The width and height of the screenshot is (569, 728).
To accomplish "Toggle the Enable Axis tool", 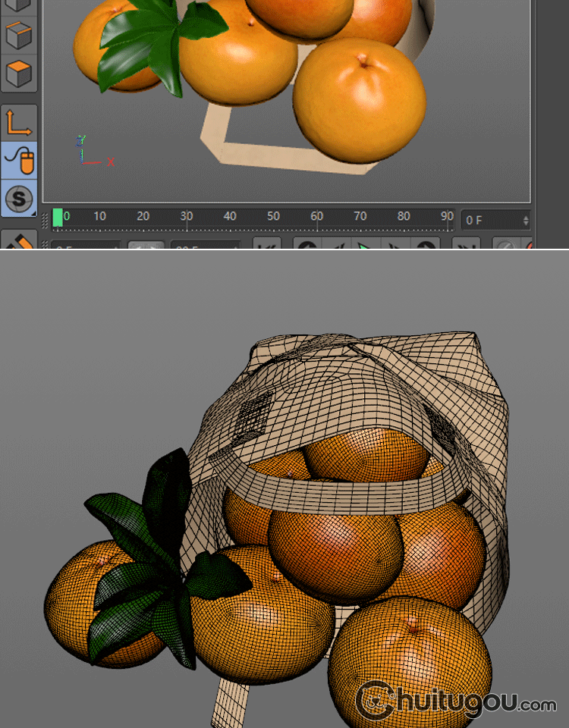I will (x=19, y=122).
